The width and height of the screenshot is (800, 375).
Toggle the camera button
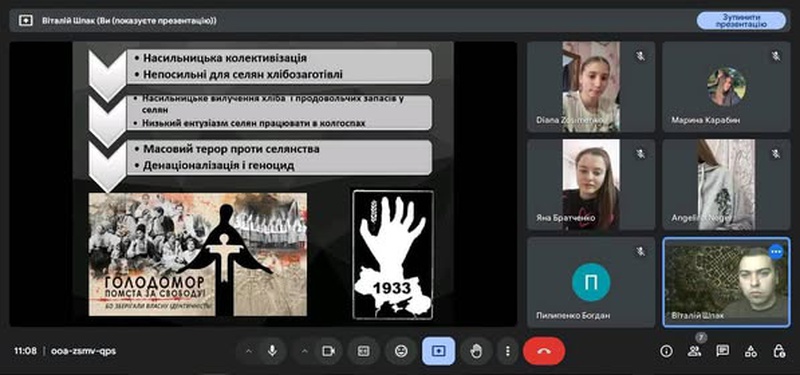coord(328,351)
